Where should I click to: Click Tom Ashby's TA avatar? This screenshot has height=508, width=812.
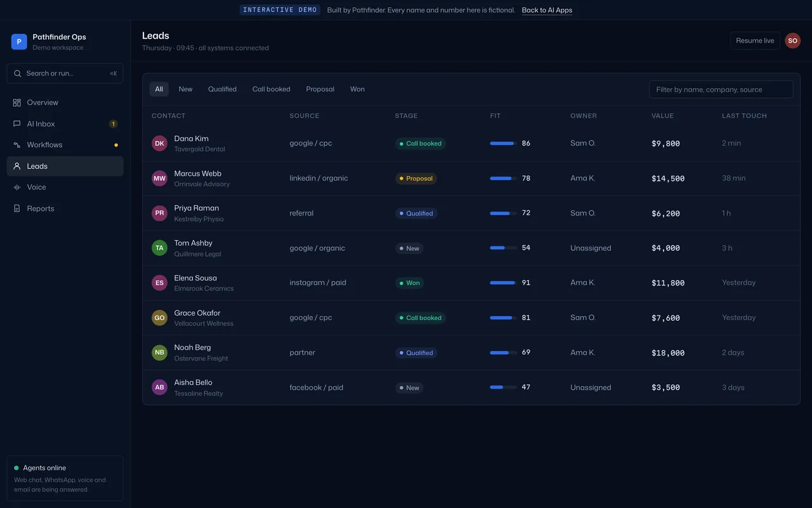[159, 248]
